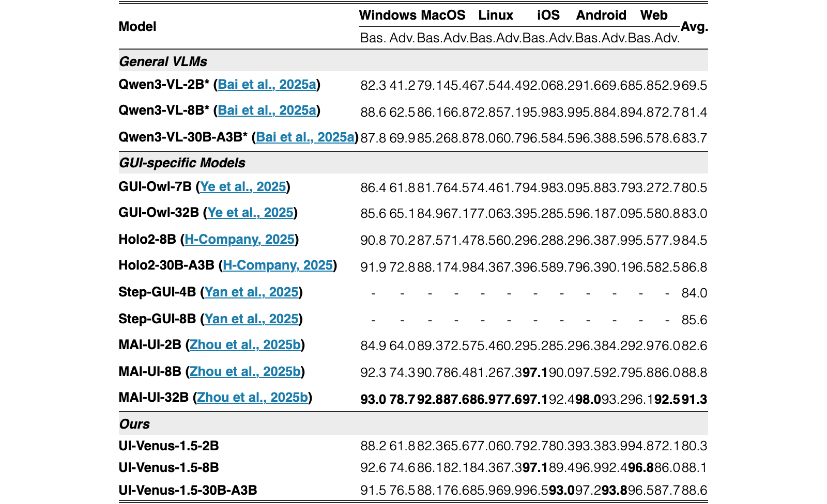The image size is (827, 504).
Task: Open the Ye et al., 2025 citation for GUI-Owl-32B
Action: [x=250, y=212]
